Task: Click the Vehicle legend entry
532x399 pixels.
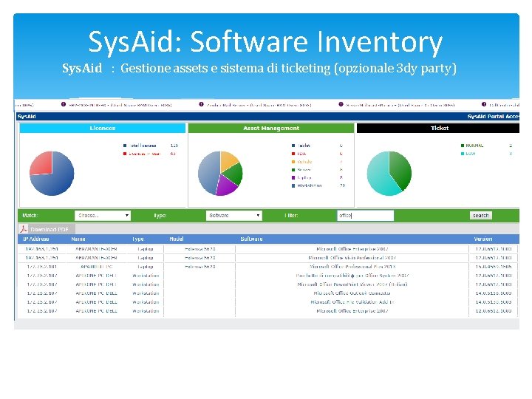Action: (304, 162)
